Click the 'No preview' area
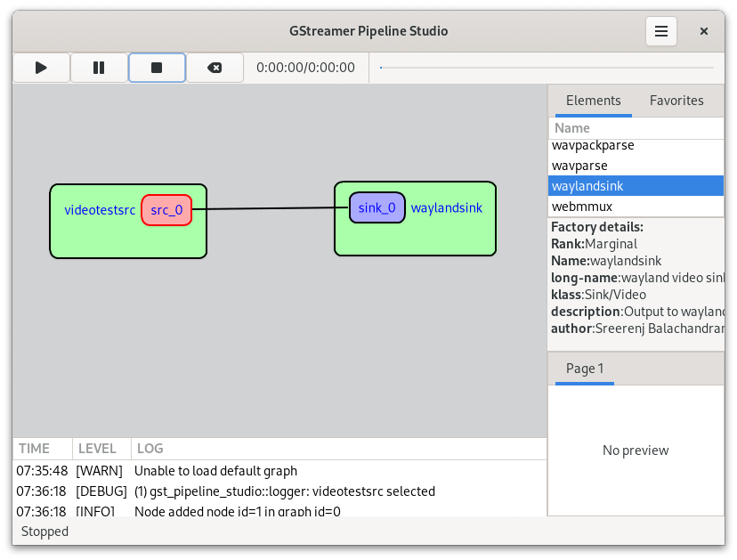The image size is (737, 560). tap(636, 450)
